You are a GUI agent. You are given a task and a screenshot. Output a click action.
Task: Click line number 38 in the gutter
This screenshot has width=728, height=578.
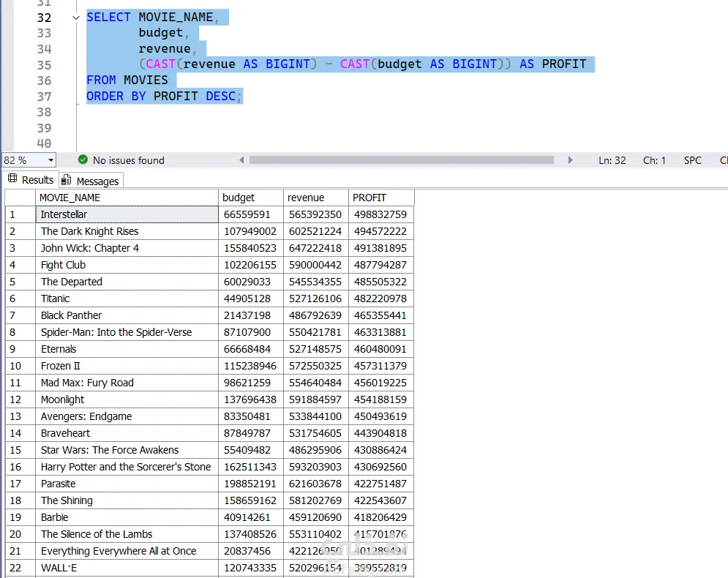[44, 112]
